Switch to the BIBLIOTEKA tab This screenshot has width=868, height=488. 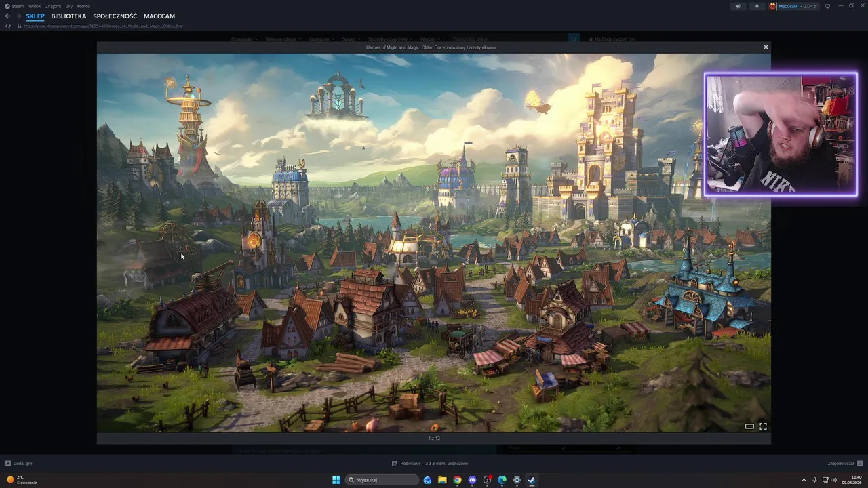click(68, 16)
